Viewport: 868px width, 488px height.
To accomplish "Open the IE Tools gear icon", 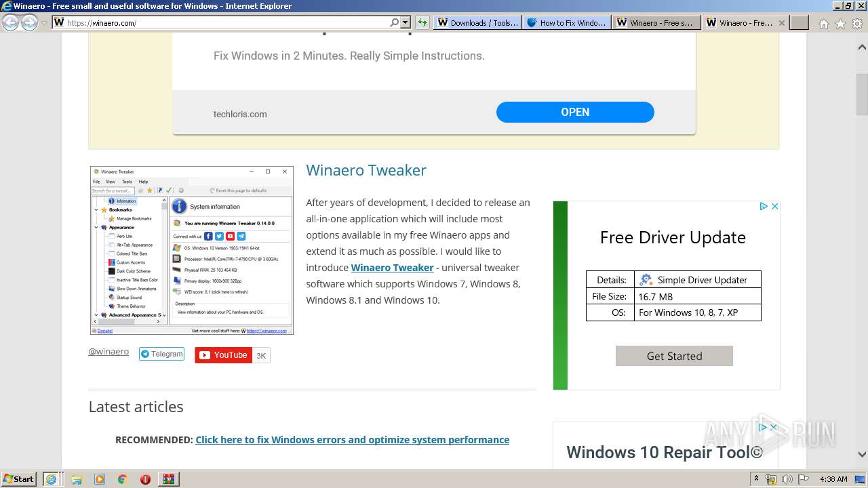I will click(856, 24).
